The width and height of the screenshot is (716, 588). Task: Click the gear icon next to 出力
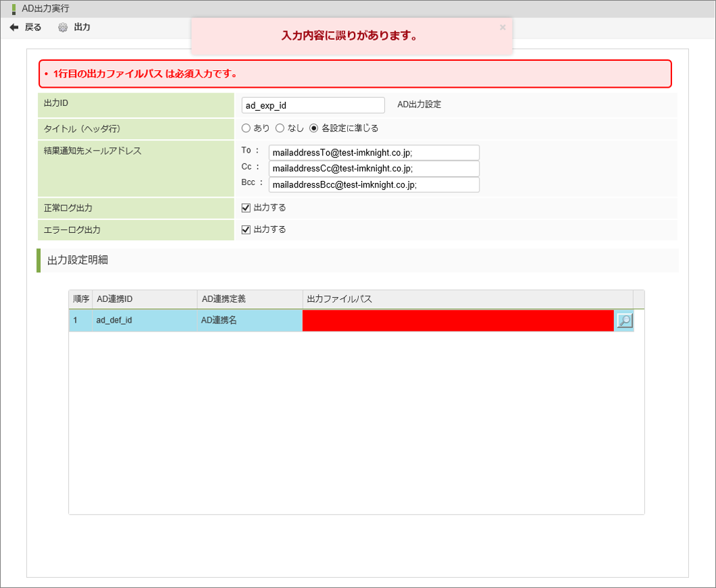(x=63, y=28)
